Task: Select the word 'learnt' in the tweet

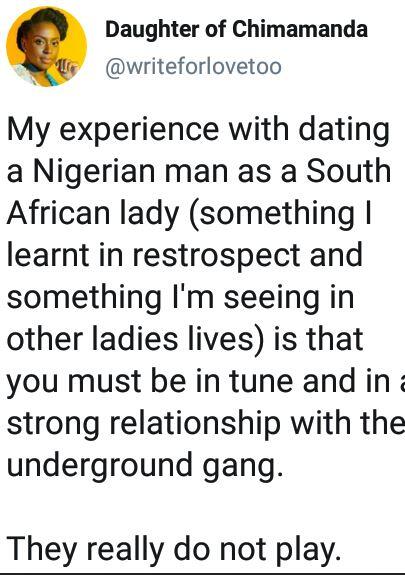Action: [x=48, y=255]
